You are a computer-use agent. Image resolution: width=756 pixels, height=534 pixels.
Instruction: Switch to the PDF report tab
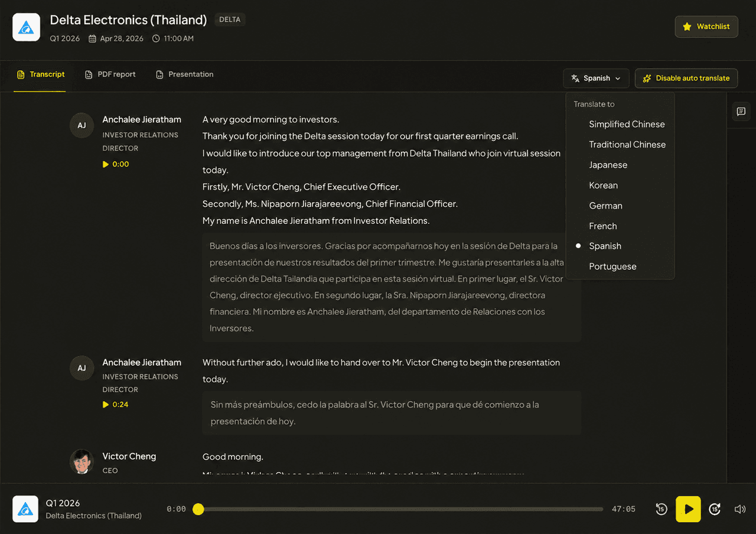click(x=110, y=74)
